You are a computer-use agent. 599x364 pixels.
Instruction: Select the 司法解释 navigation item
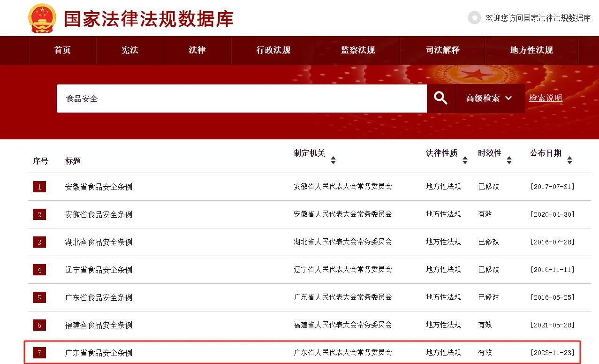click(441, 50)
